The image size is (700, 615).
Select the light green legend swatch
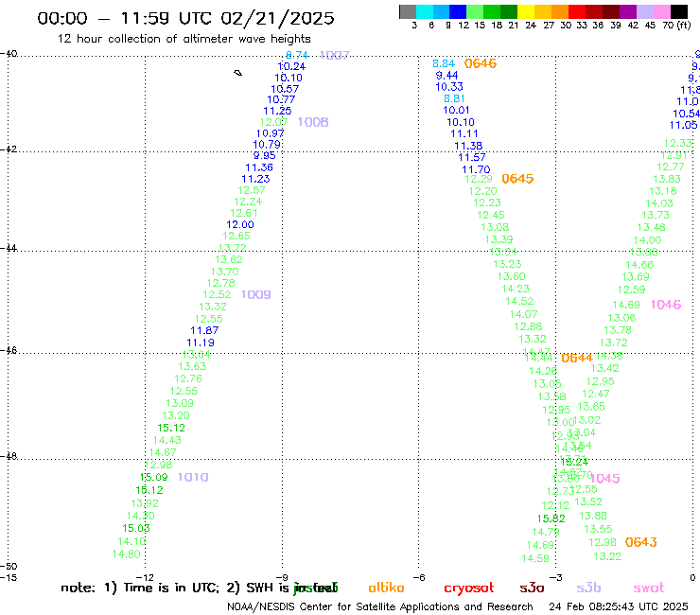pos(475,11)
